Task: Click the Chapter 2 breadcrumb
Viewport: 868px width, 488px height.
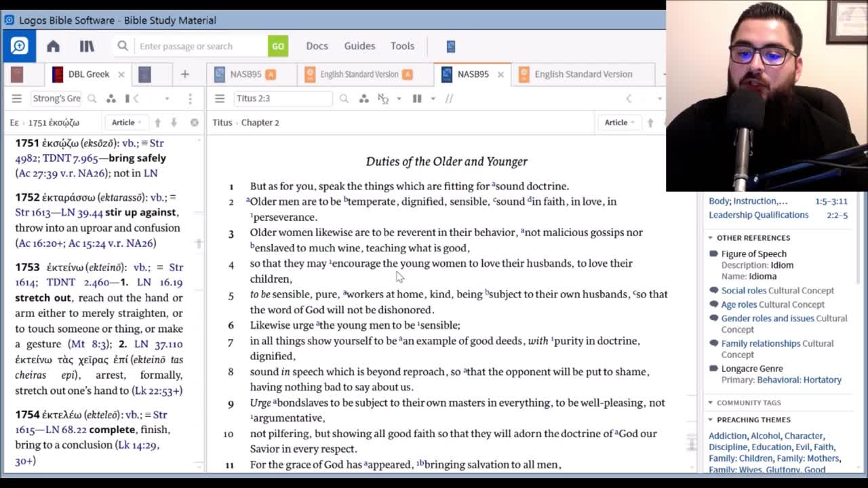Action: (260, 122)
